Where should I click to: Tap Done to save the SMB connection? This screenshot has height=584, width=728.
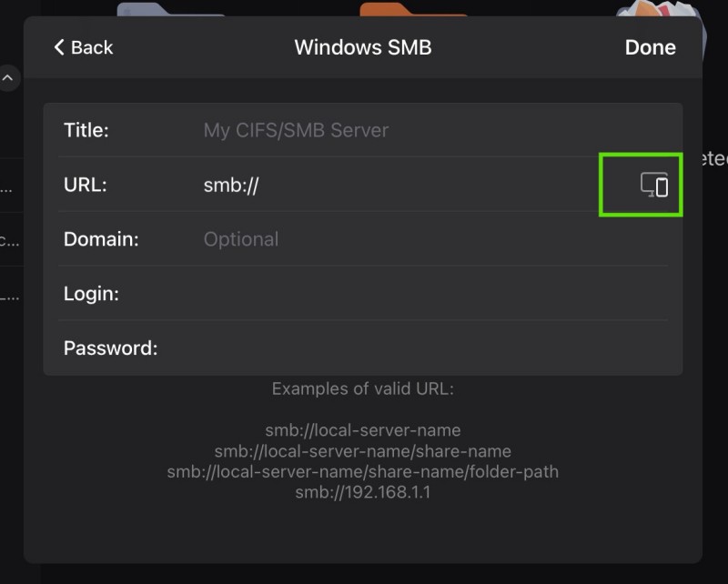coord(650,47)
